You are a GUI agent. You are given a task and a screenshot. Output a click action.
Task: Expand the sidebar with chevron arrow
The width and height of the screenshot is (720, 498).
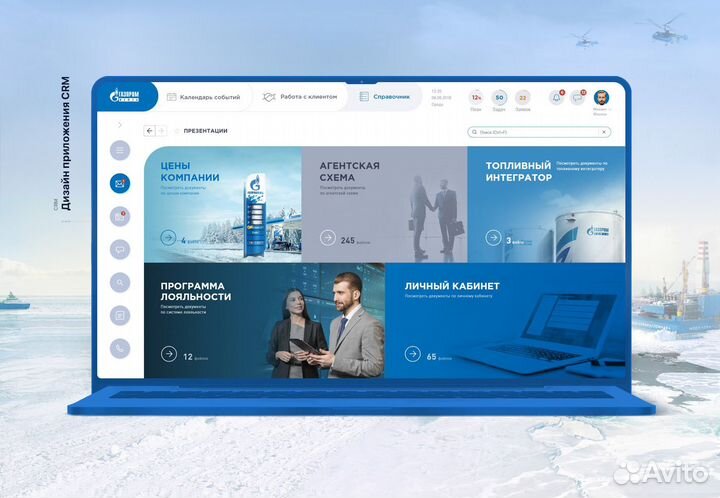pyautogui.click(x=120, y=125)
